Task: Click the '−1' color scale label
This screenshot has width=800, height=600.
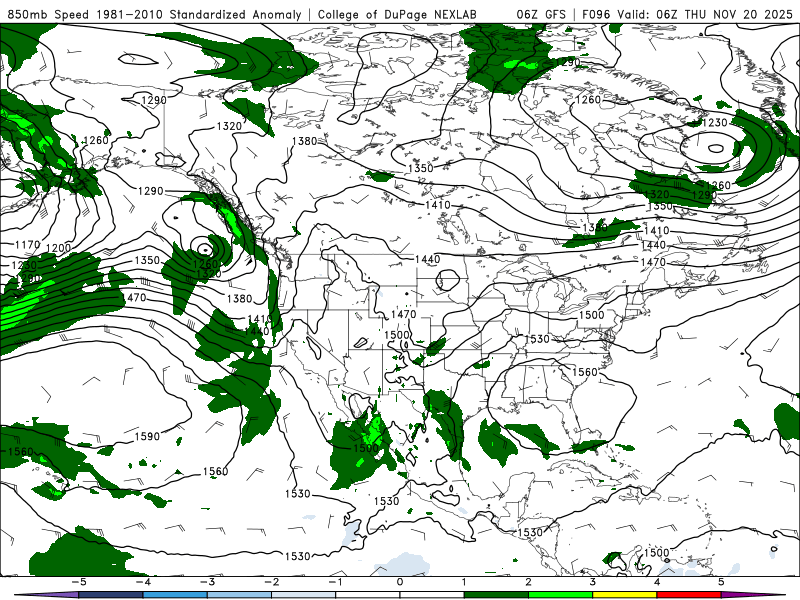Action: point(335,582)
